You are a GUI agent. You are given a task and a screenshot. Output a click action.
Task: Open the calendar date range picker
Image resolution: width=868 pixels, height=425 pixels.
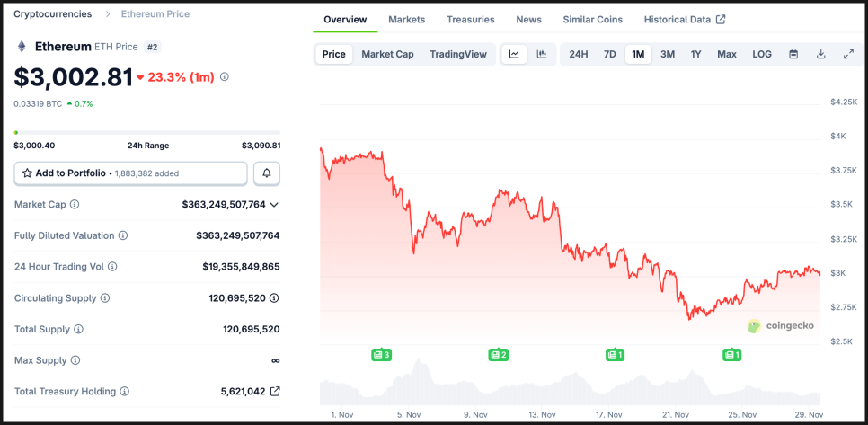(793, 54)
